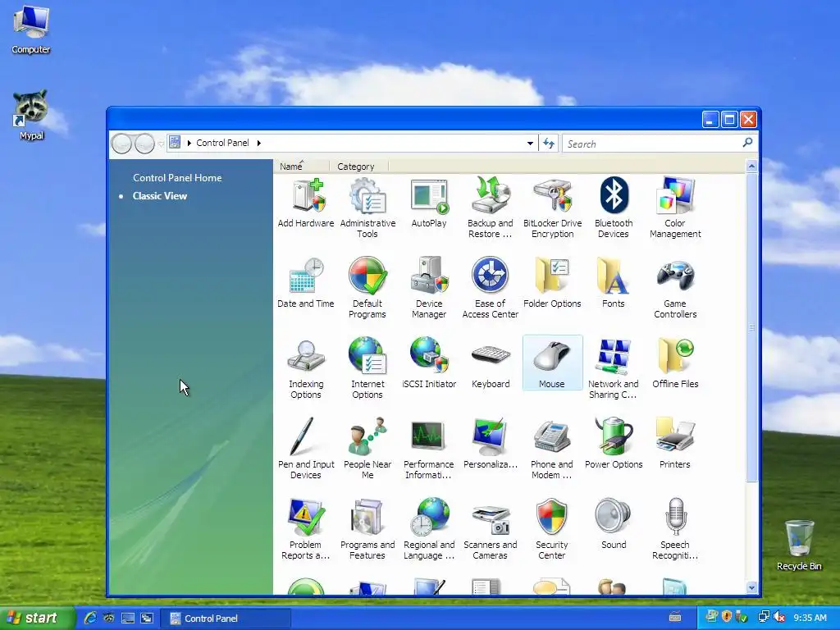Open Add Hardware applet
This screenshot has height=630, width=840.
coord(306,203)
